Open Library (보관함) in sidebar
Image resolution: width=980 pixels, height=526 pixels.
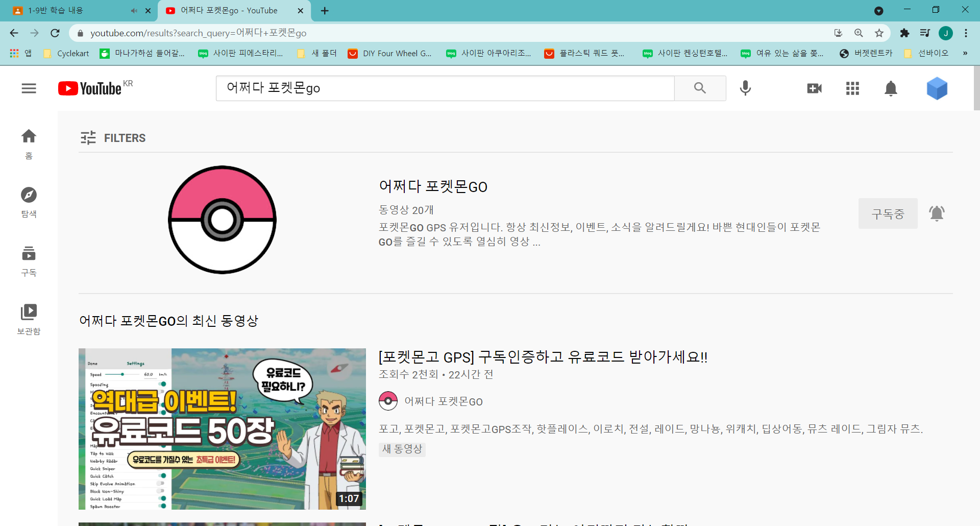(29, 319)
